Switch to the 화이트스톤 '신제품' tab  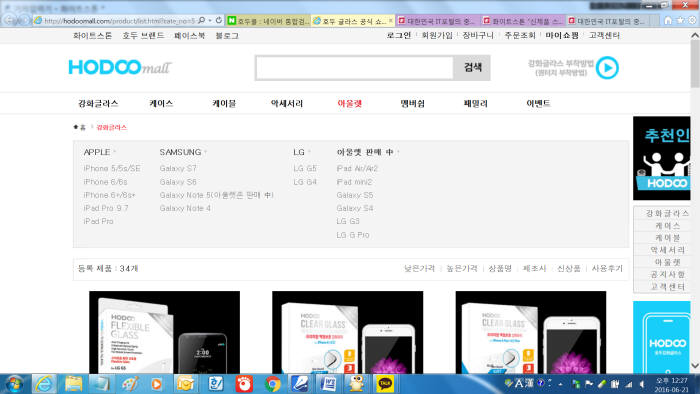[524, 21]
